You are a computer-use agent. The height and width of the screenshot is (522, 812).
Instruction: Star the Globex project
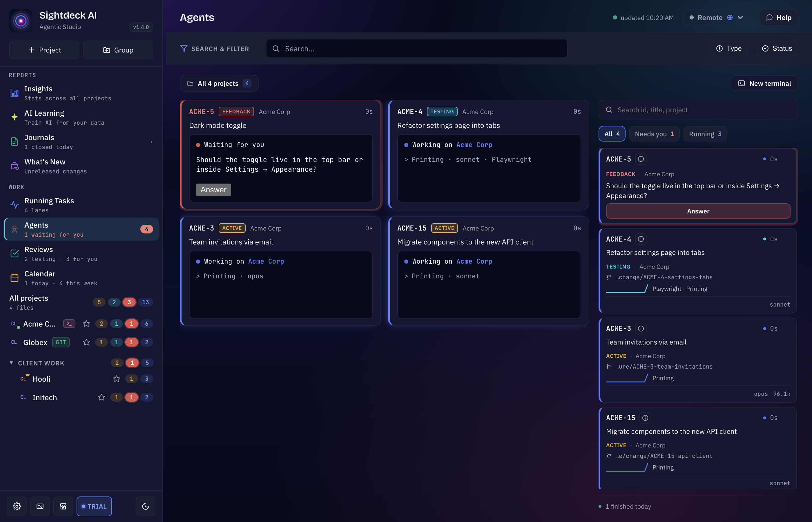[86, 342]
